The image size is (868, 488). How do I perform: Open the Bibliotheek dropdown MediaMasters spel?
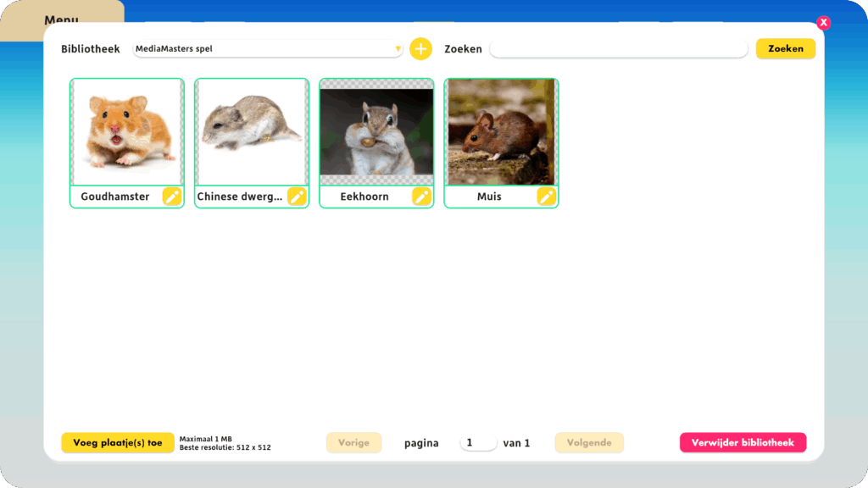click(x=263, y=49)
